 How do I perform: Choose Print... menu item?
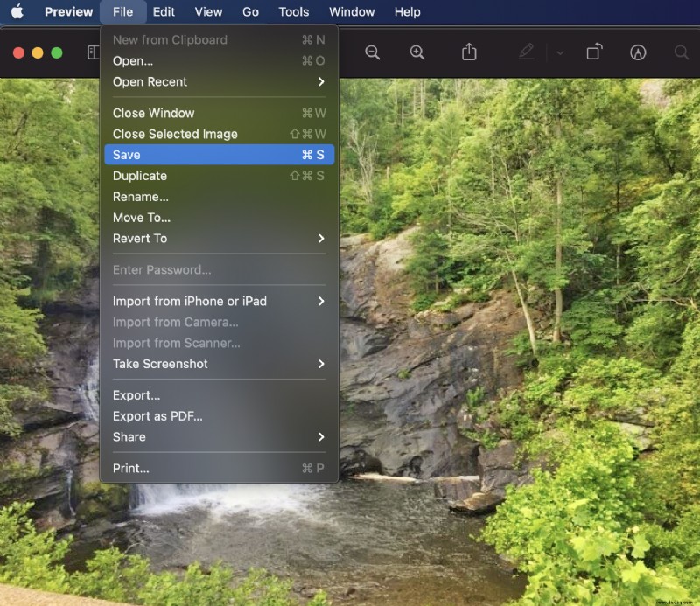coord(220,468)
